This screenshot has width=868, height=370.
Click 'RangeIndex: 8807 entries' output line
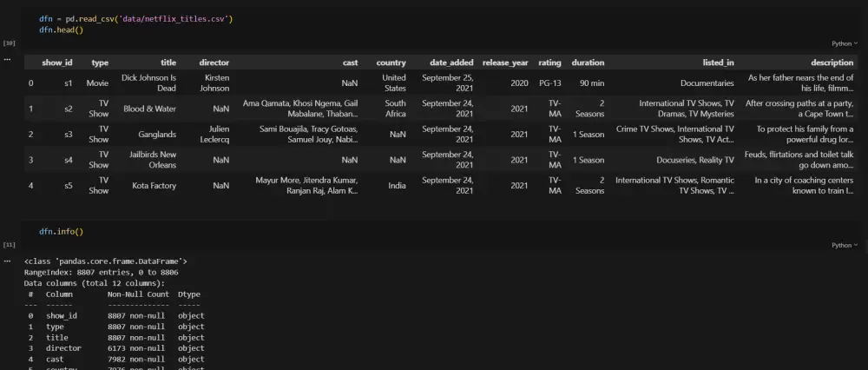pyautogui.click(x=102, y=273)
